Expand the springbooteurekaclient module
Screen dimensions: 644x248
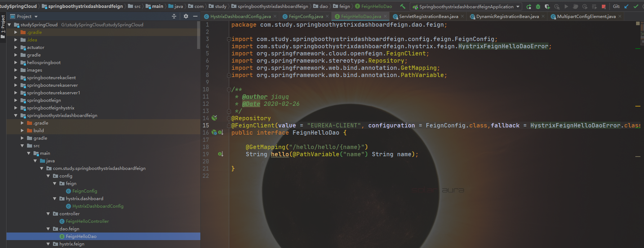(x=16, y=78)
